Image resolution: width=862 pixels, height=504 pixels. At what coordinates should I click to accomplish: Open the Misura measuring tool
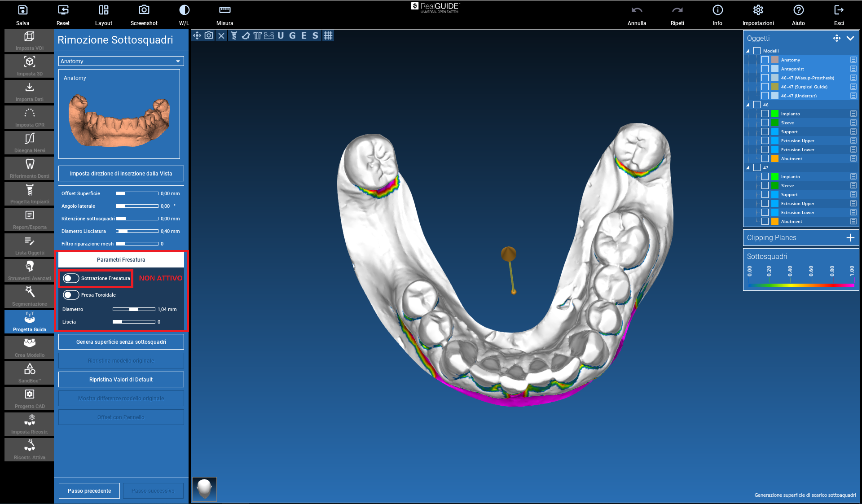click(x=224, y=10)
